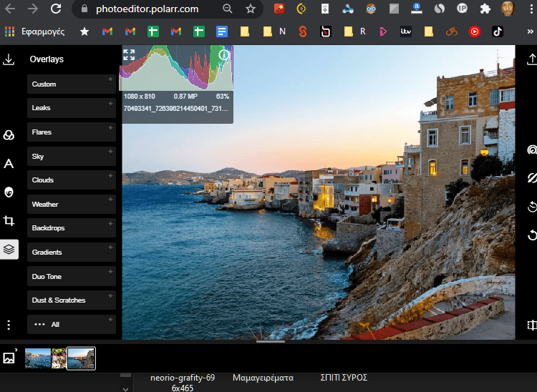Expand the Leaks overlay category

[x=72, y=108]
